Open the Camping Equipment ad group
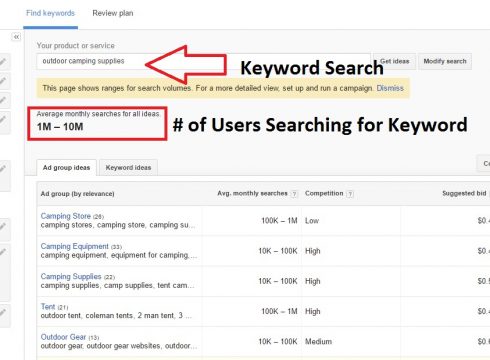The height and width of the screenshot is (360, 490). click(x=74, y=246)
